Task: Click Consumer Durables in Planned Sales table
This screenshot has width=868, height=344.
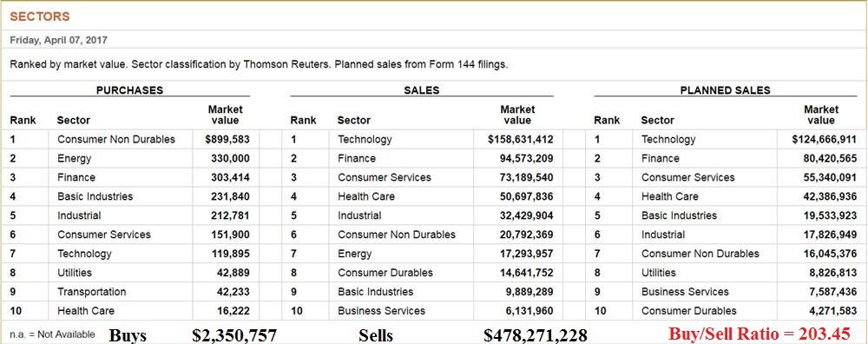Action: [x=689, y=311]
